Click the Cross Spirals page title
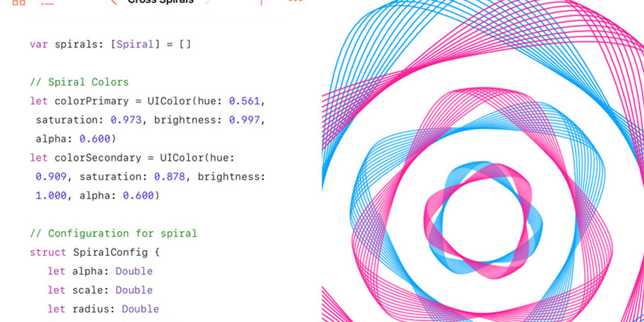 [x=160, y=2]
